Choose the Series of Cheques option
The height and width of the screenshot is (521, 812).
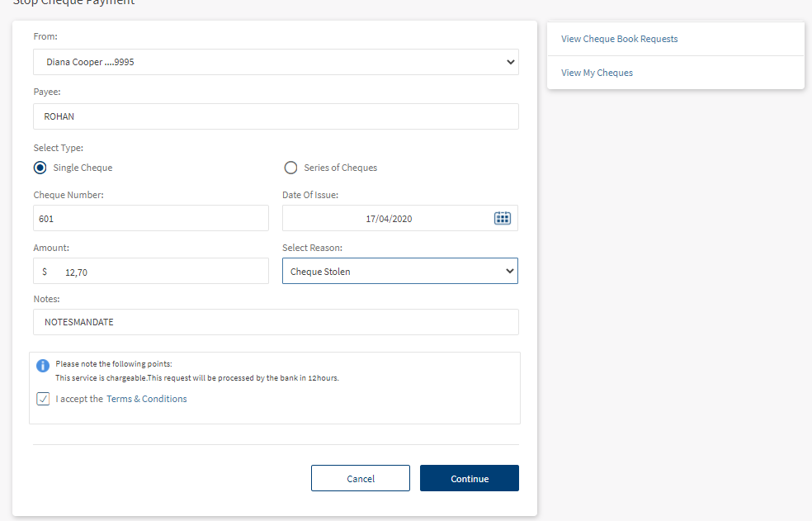(x=290, y=168)
